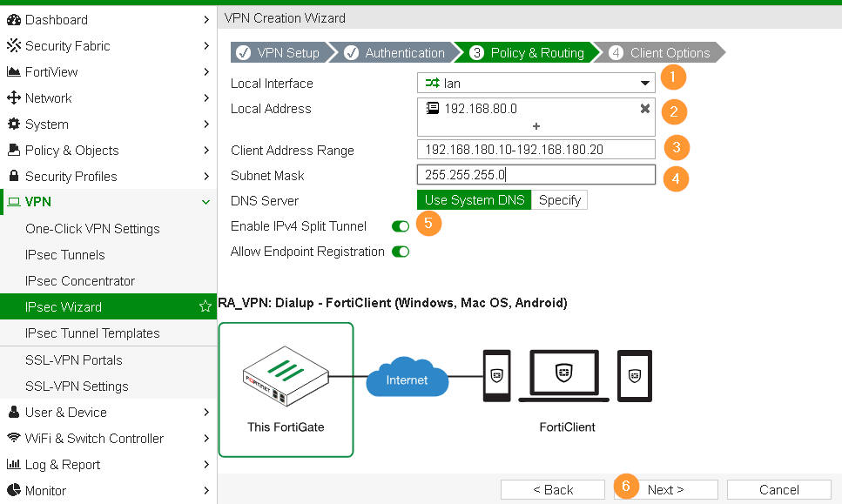The width and height of the screenshot is (842, 504).
Task: Click the lan interface shuffle icon
Action: (432, 84)
